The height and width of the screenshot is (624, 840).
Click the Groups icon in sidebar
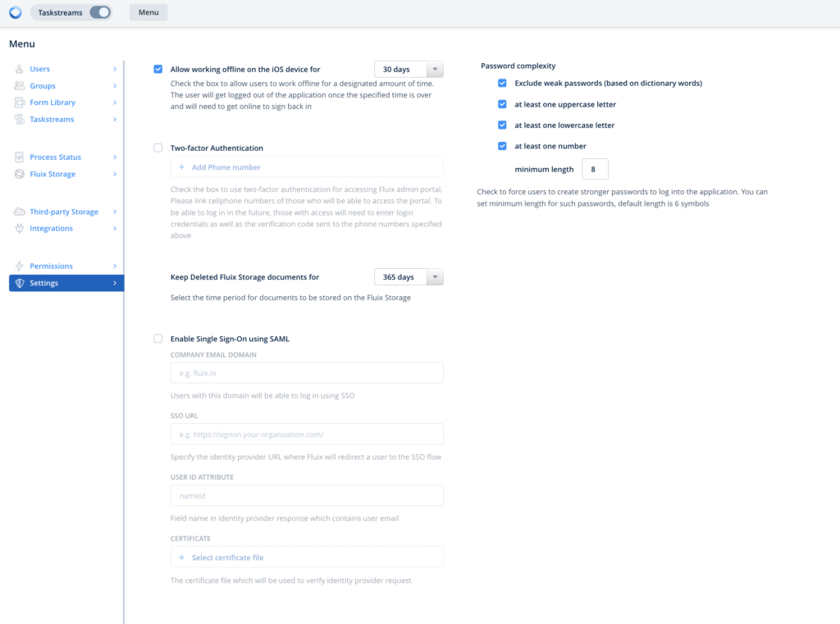pyautogui.click(x=20, y=86)
